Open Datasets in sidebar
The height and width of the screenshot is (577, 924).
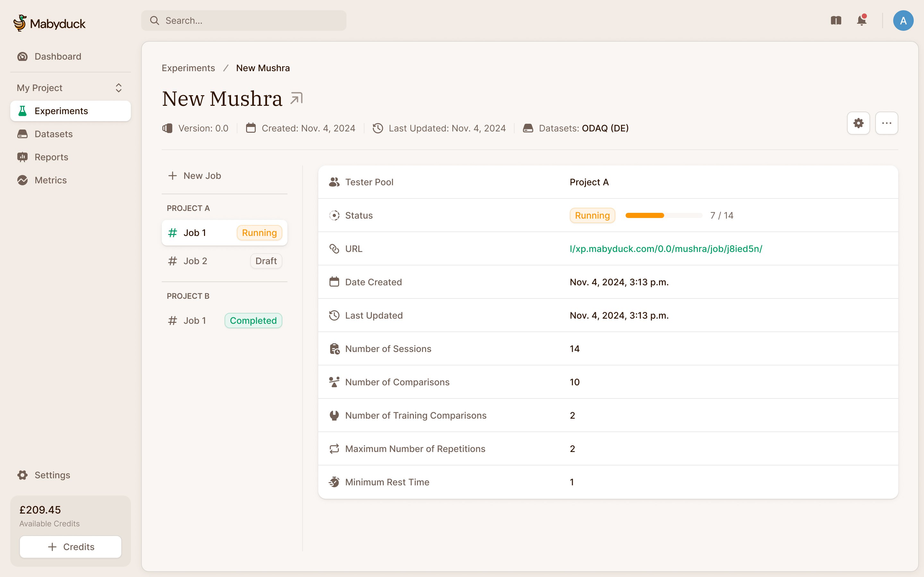[x=54, y=134]
